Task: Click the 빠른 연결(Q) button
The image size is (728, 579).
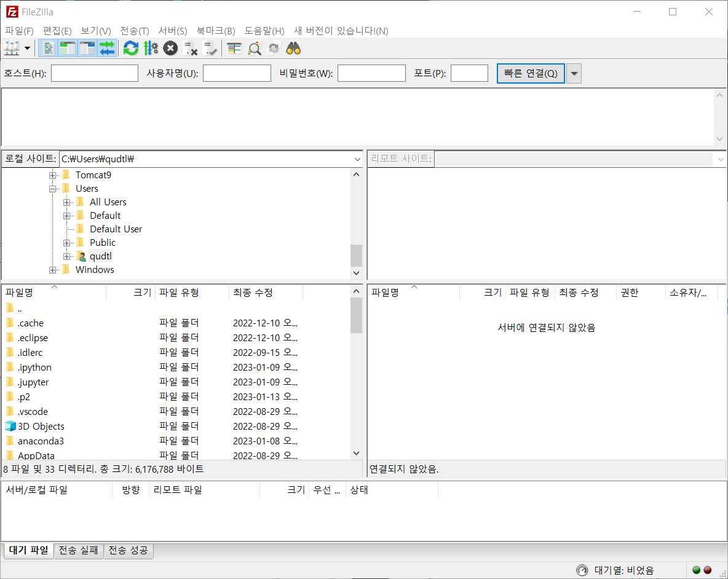Action: 531,73
